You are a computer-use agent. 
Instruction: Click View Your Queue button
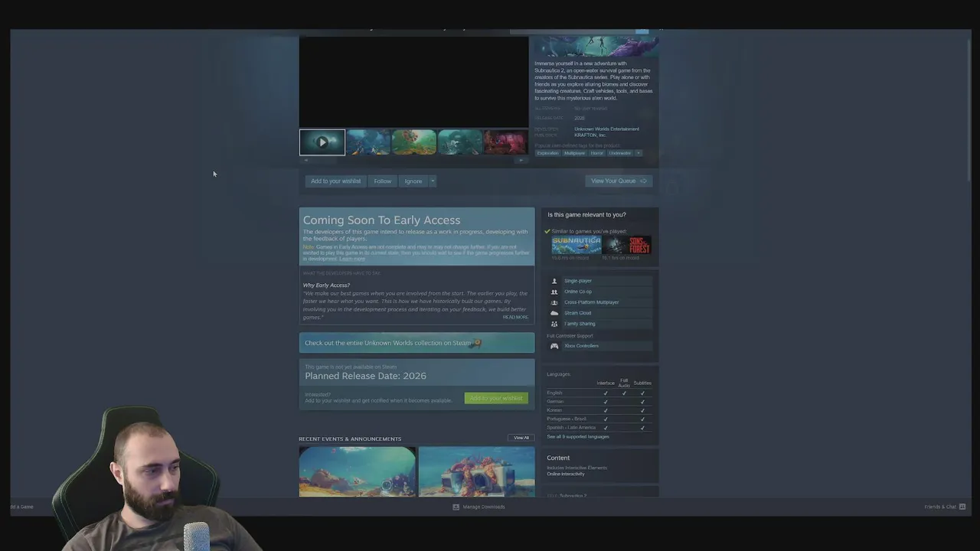[619, 181]
